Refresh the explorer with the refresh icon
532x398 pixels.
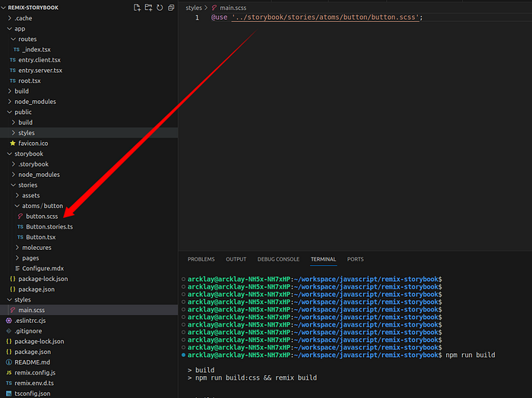[x=160, y=8]
